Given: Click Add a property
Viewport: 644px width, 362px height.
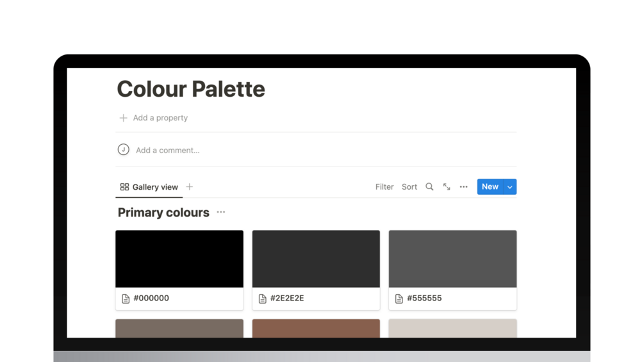Looking at the screenshot, I should tap(160, 118).
